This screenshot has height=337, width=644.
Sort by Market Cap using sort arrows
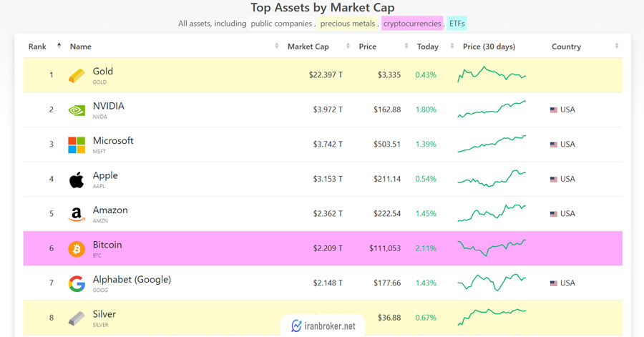348,46
